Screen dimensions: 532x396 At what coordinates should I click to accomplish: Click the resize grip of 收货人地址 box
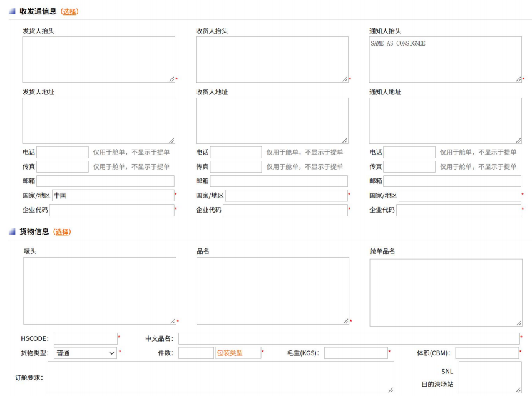pos(345,141)
